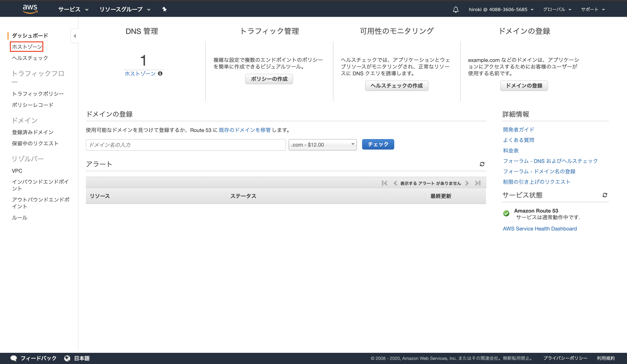Open the サービス menu
Image resolution: width=627 pixels, height=364 pixels.
72,9
